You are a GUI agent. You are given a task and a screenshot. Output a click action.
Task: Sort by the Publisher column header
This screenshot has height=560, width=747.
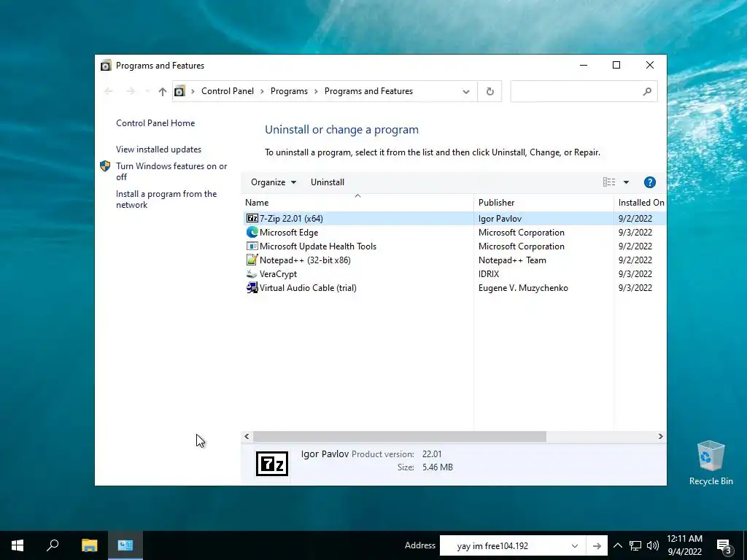click(x=543, y=203)
